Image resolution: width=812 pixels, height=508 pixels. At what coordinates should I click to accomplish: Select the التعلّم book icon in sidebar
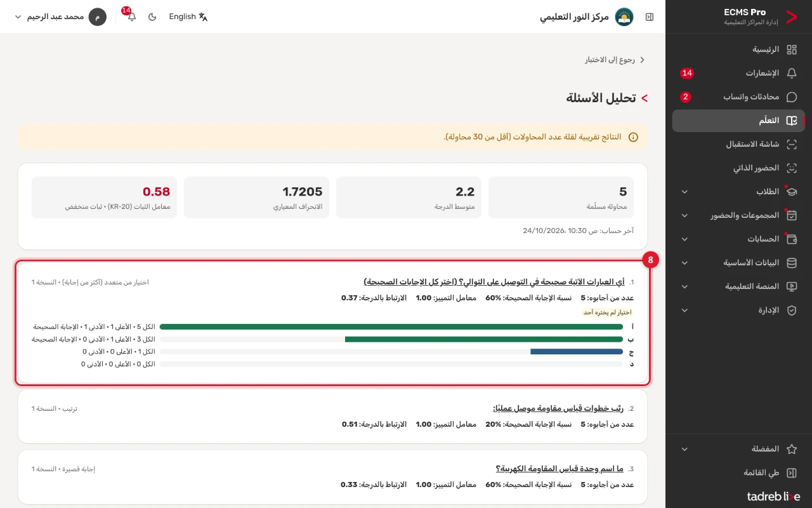(792, 121)
